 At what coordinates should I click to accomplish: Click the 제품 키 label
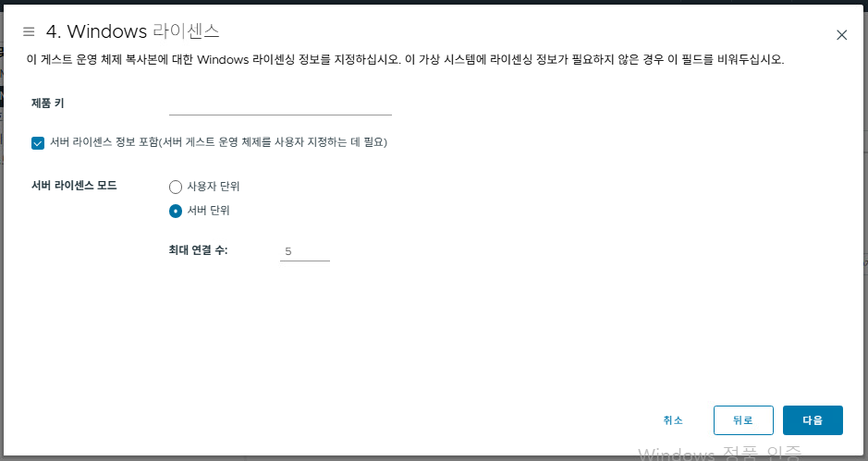(x=48, y=103)
